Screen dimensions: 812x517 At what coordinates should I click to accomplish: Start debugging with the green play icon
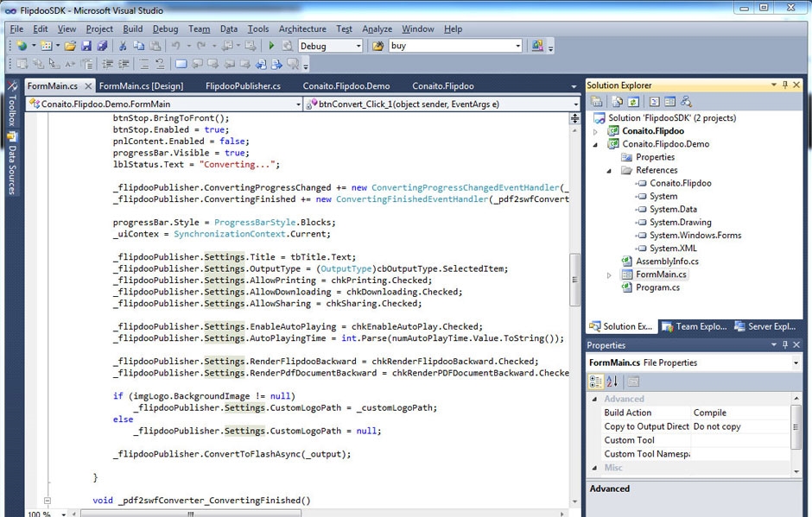tap(271, 46)
